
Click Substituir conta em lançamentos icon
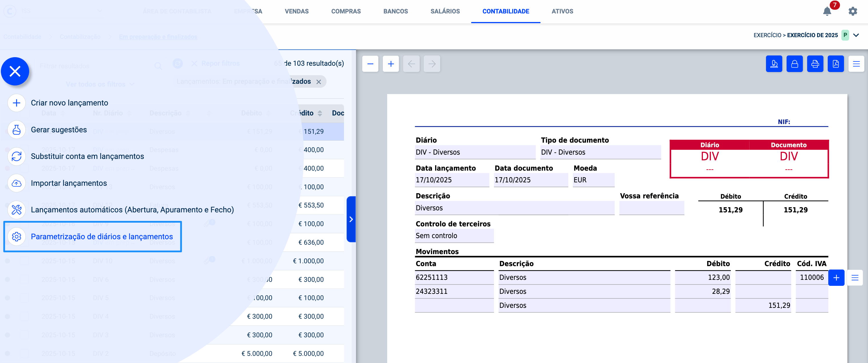click(x=17, y=156)
